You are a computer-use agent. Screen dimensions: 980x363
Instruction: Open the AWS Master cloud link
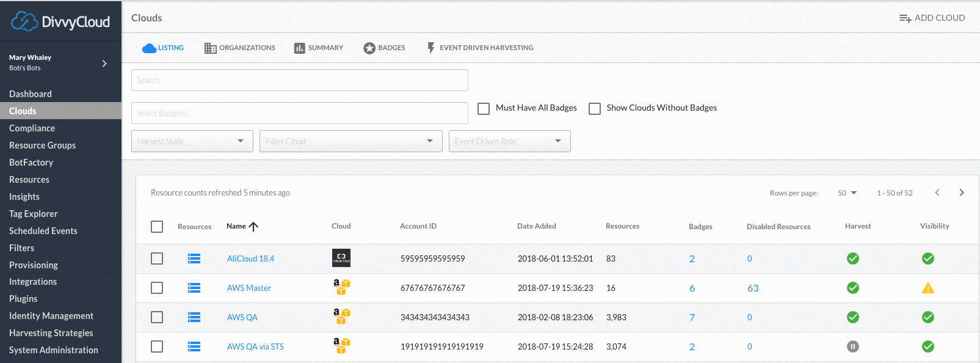point(249,288)
